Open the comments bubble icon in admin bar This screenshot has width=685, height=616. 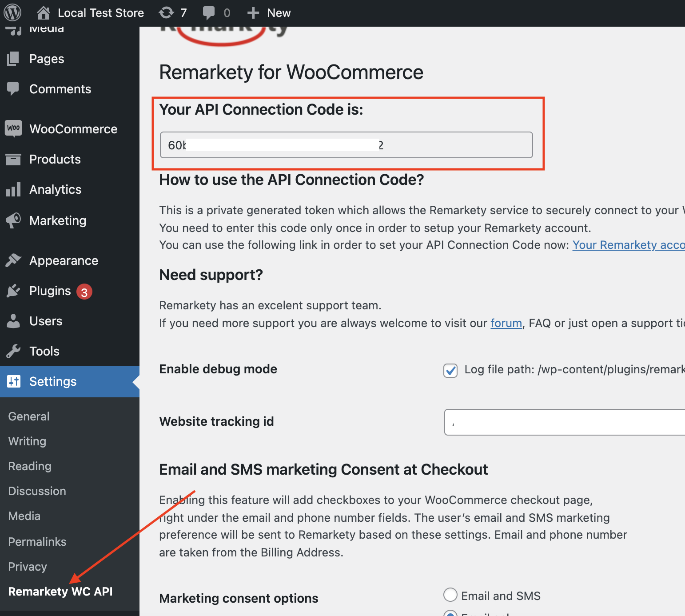pos(208,13)
